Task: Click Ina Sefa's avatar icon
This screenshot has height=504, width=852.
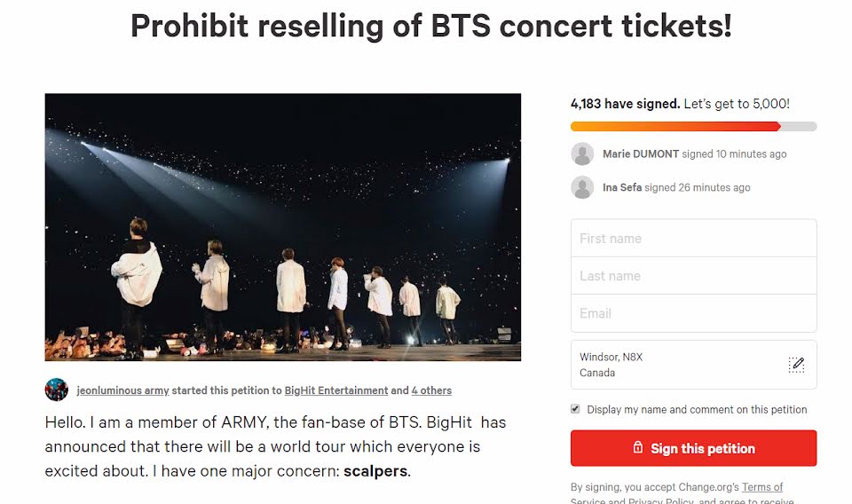Action: (x=582, y=187)
